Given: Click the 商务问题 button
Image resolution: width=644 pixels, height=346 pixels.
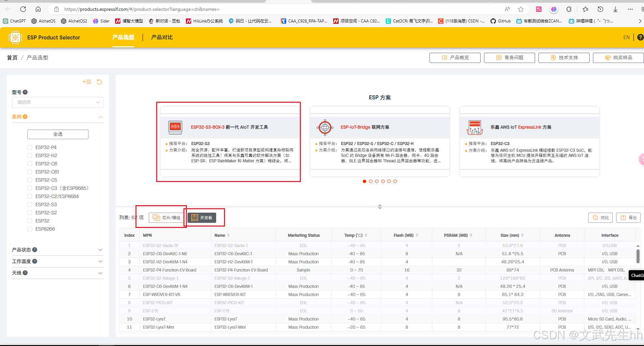Looking at the screenshot, I should click(x=510, y=58).
